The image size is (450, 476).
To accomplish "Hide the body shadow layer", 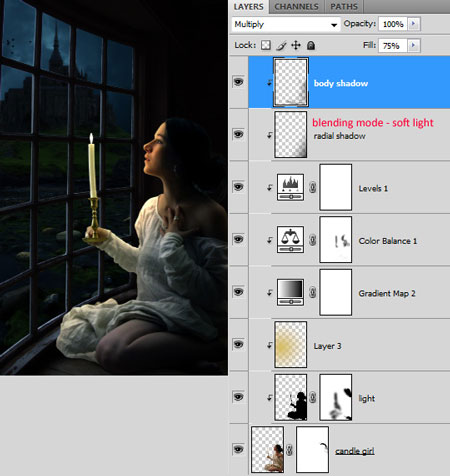I will point(238,82).
